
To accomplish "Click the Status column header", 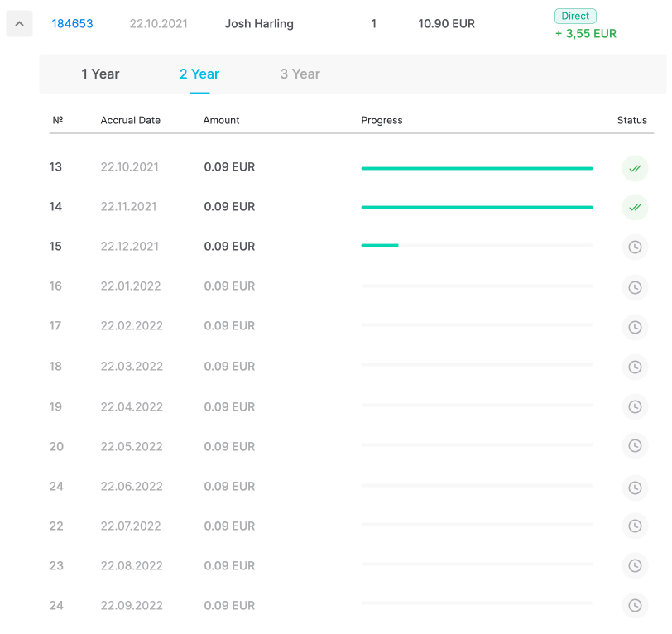I will (631, 121).
